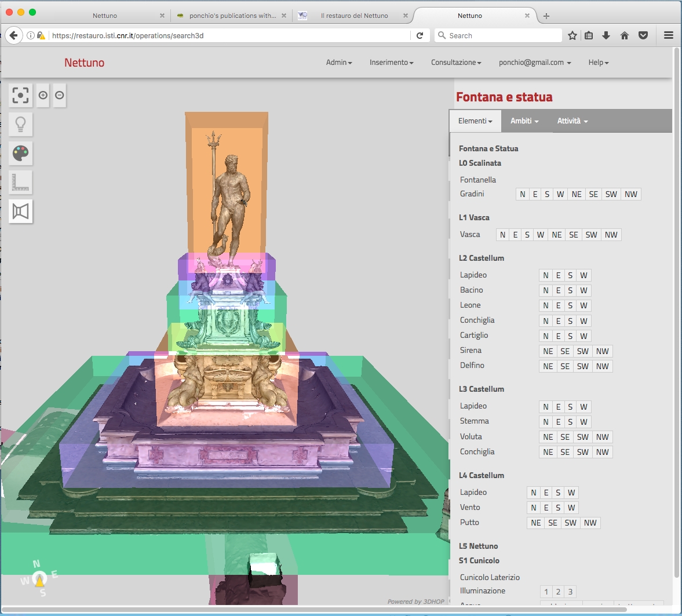Toggle L4 Lapideo E direction
Viewport: 682px width, 616px height.
tap(546, 493)
